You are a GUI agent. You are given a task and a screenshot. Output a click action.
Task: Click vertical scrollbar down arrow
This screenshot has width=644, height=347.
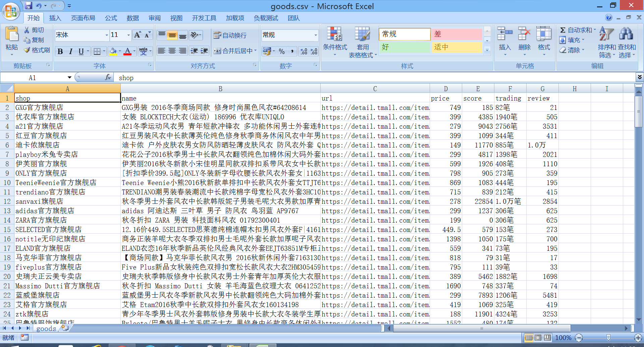coord(639,320)
